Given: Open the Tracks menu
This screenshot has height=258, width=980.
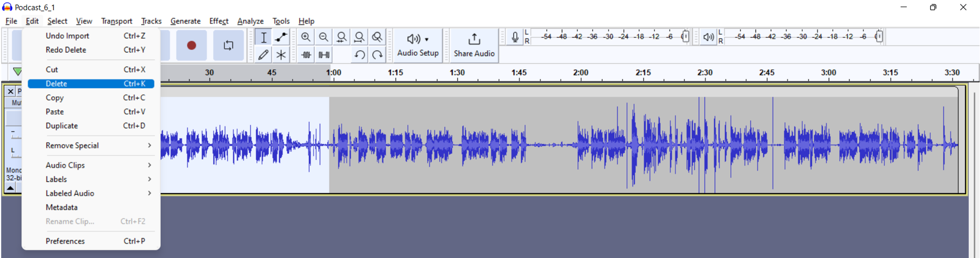Looking at the screenshot, I should coord(151,21).
